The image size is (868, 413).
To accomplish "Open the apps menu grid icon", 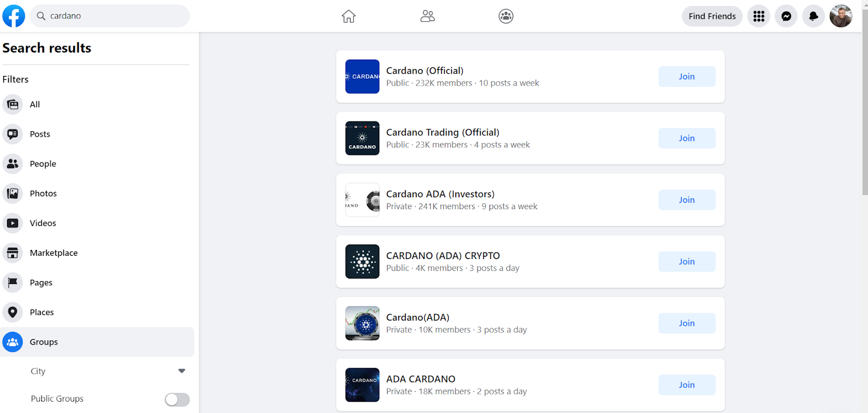I will click(759, 16).
